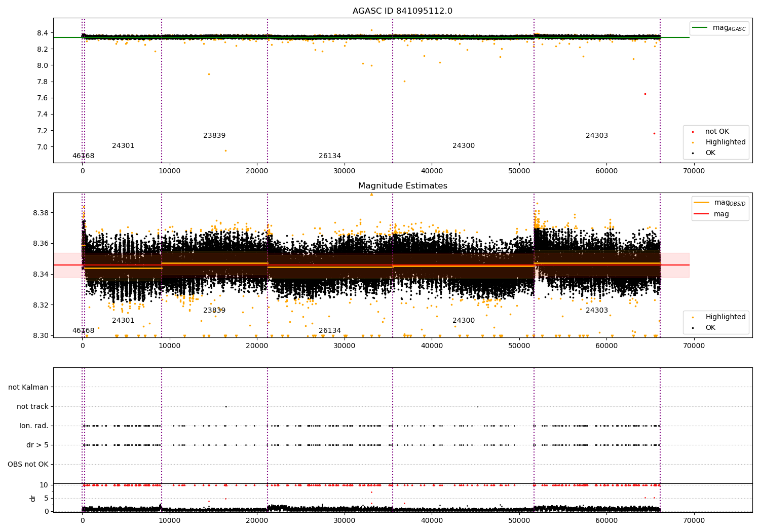This screenshot has height=532, width=760.
Task: Click the orange outlier point near 6.95 in top plot
Action: tap(225, 150)
